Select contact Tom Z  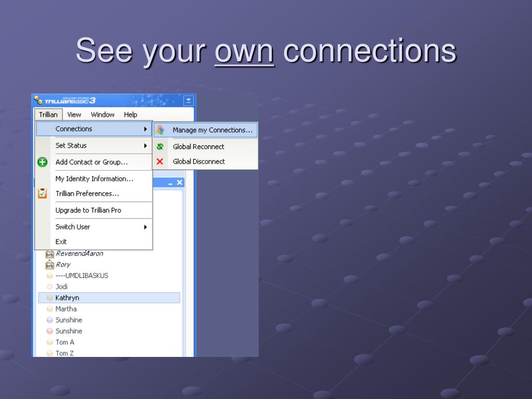point(64,353)
